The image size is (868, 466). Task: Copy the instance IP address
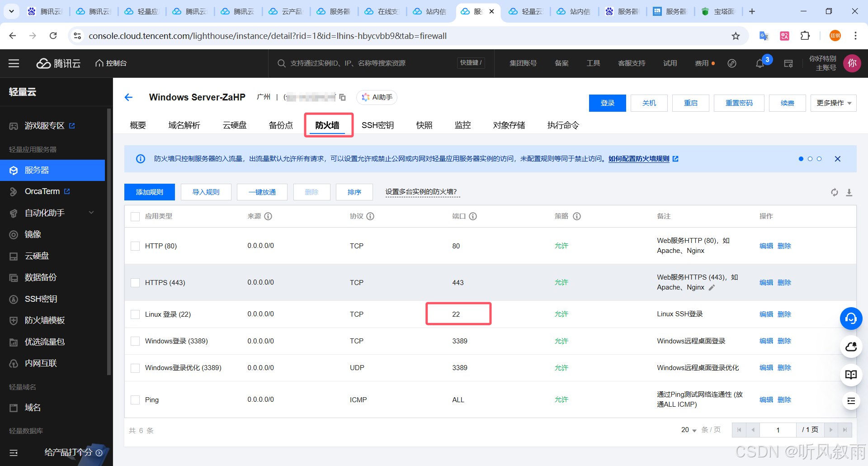click(342, 97)
